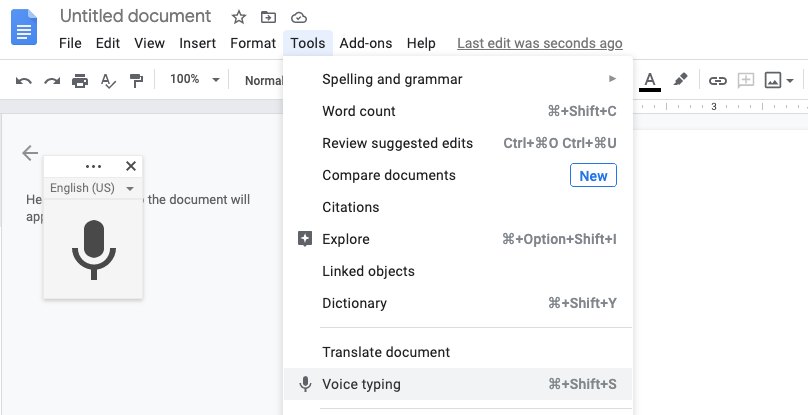Start voice typing with large microphone
The image size is (808, 415).
94,250
